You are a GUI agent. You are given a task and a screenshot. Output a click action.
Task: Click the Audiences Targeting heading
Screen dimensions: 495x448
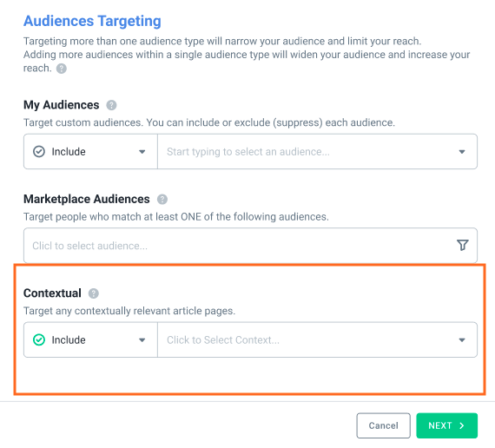click(92, 21)
